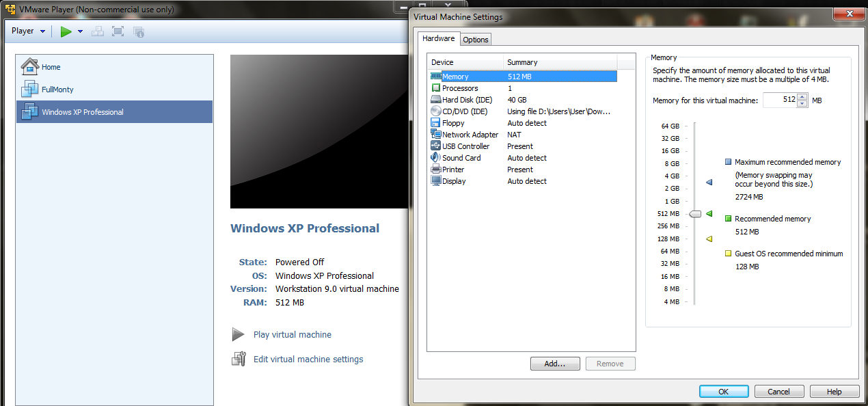The height and width of the screenshot is (406, 868).
Task: Click the CD/DVD disc icon
Action: pos(436,111)
